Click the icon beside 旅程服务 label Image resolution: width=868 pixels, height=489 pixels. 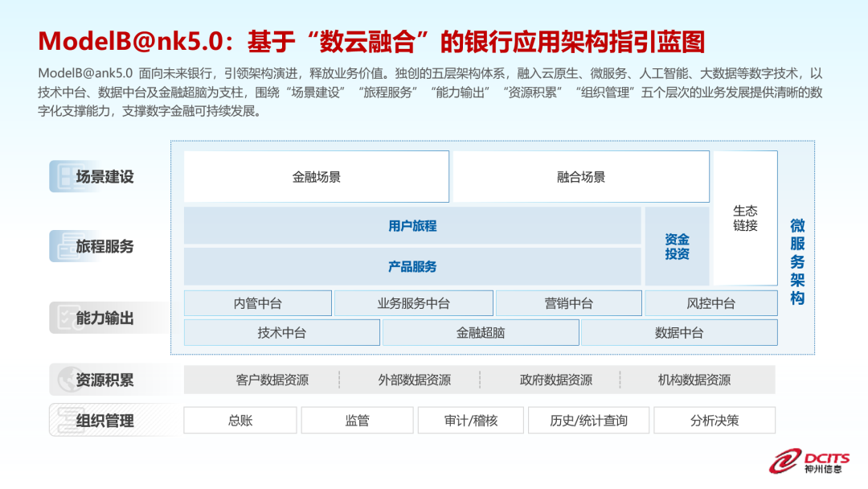(x=61, y=246)
